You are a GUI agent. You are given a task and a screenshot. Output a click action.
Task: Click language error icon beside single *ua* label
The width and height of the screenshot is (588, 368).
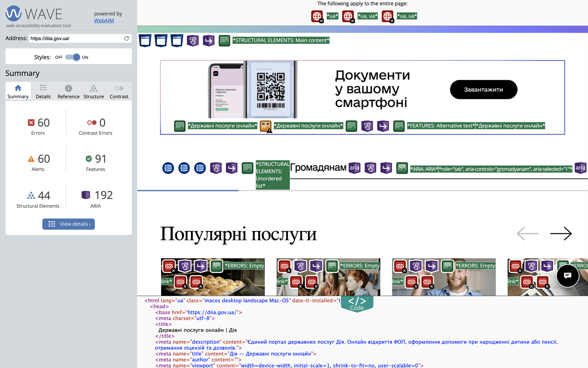tap(317, 16)
